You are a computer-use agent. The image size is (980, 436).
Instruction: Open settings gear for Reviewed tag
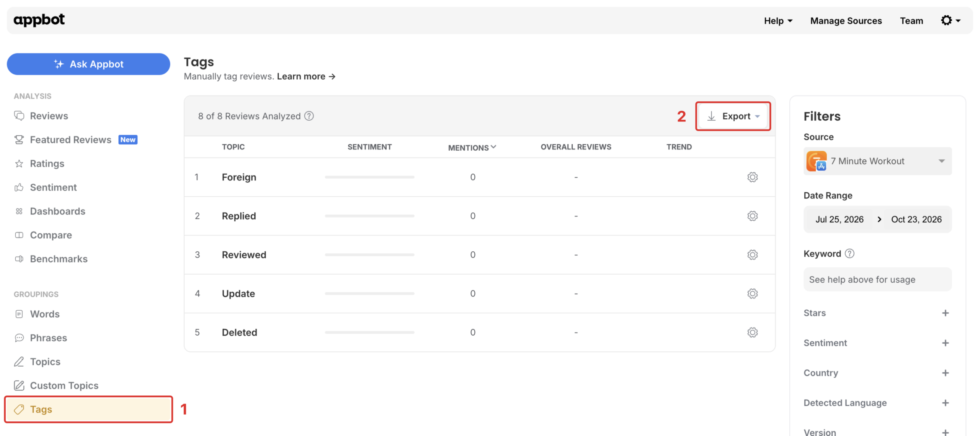[752, 254]
